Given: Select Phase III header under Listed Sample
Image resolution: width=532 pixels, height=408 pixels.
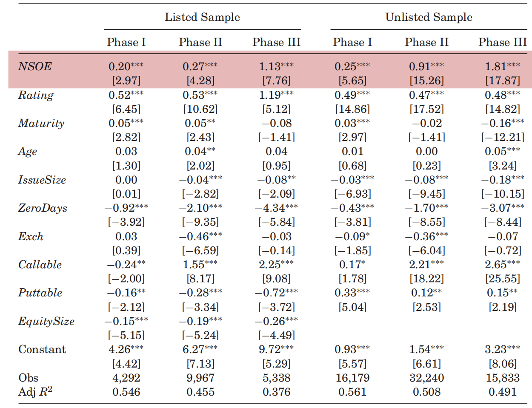Looking at the screenshot, I should pos(276,42).
